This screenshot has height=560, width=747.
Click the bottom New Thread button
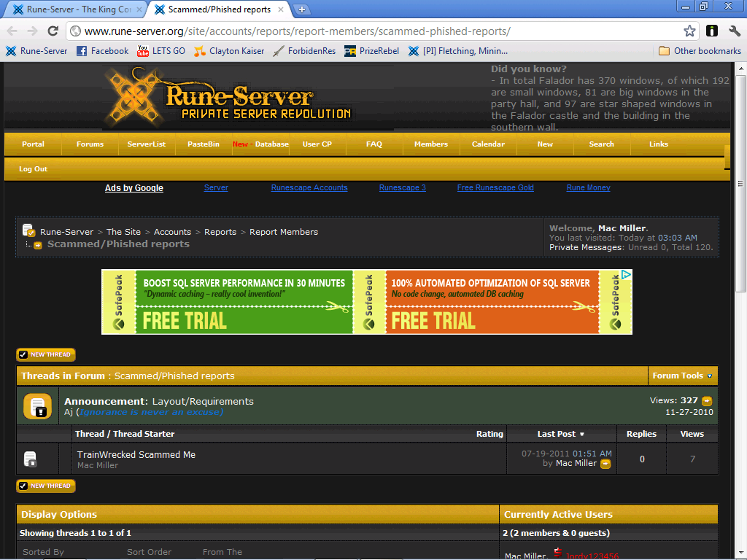tap(46, 486)
